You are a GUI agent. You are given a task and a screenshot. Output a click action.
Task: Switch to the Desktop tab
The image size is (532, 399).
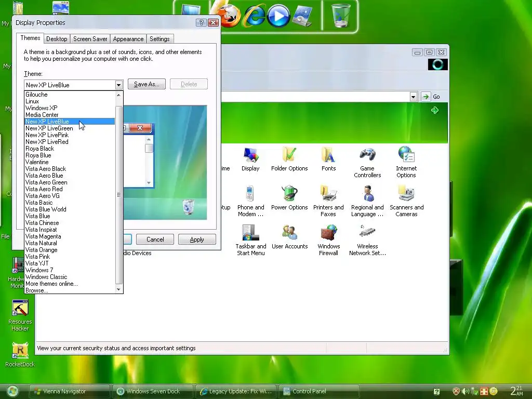(x=57, y=38)
